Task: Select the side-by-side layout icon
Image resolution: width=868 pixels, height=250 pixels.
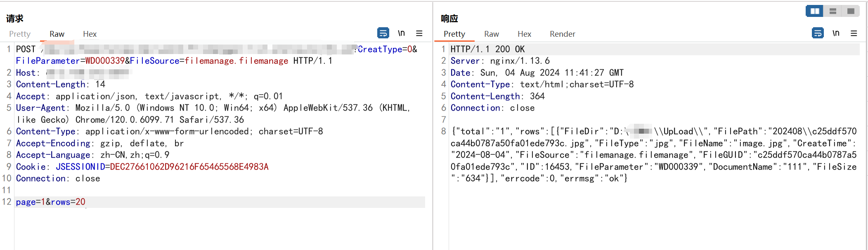Action: [815, 11]
